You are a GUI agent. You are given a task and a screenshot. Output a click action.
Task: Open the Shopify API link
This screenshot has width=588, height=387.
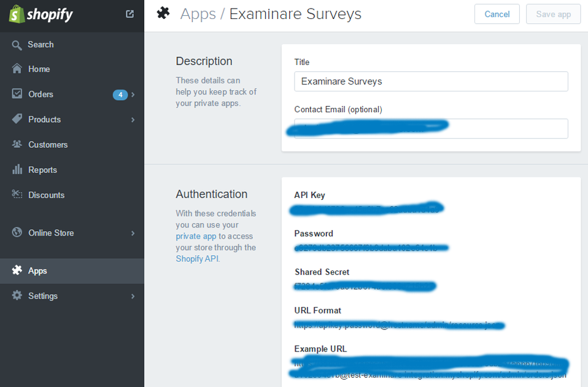(x=197, y=259)
